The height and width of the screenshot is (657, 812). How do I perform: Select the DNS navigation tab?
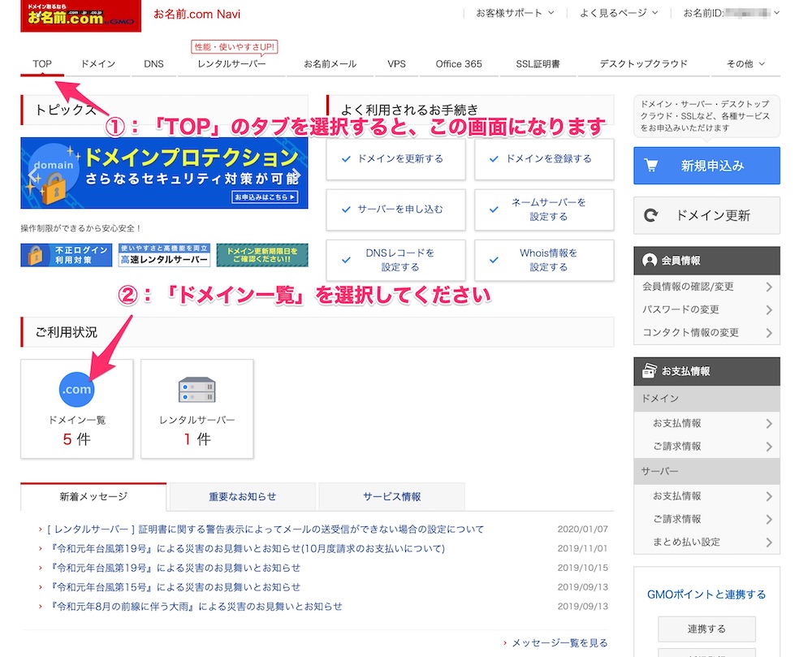coord(153,63)
